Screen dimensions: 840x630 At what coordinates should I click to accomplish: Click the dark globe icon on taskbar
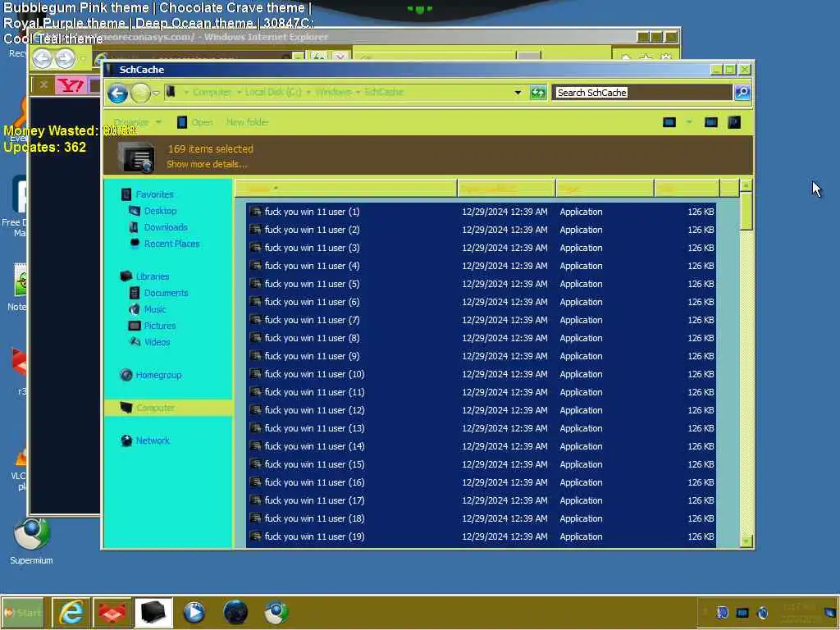tap(235, 612)
